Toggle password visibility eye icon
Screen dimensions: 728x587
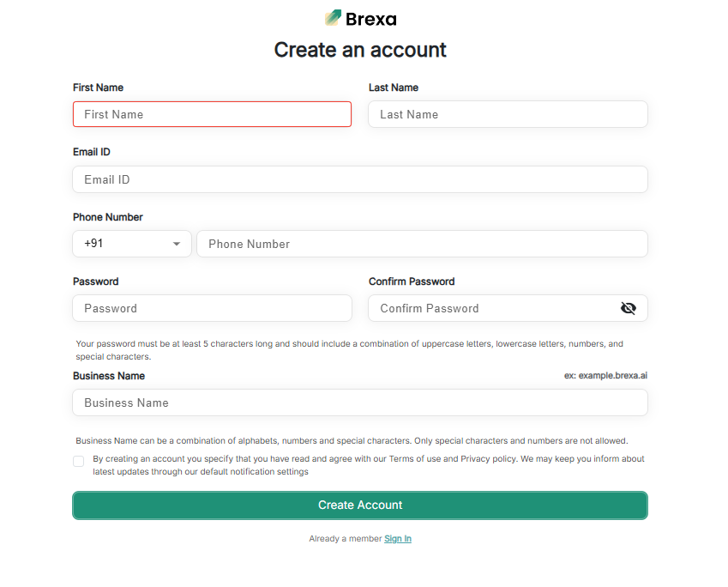click(x=629, y=308)
